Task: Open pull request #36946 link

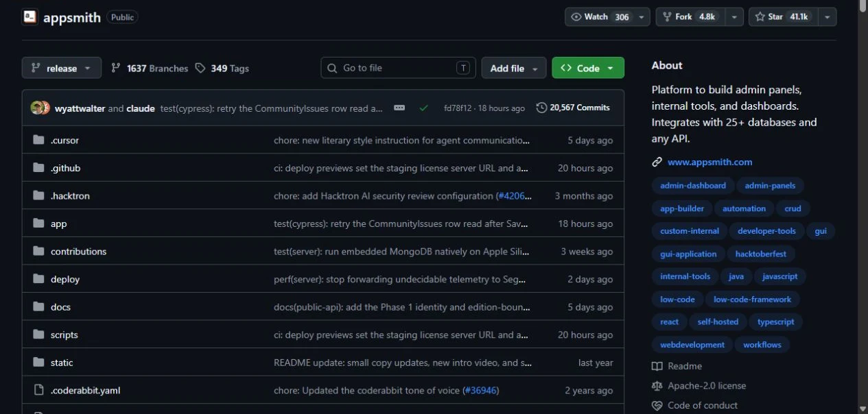Action: coord(480,391)
